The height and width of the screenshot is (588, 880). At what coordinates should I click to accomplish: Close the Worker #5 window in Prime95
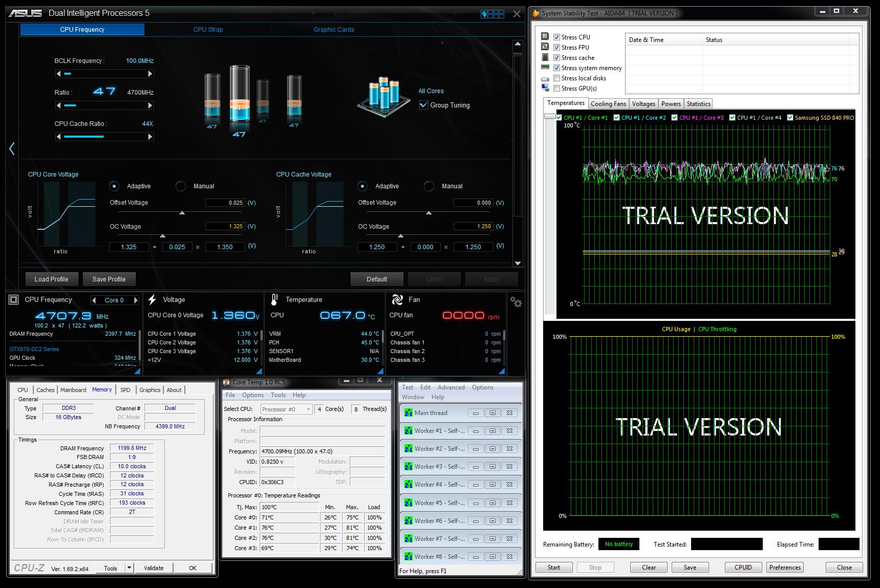(x=509, y=503)
